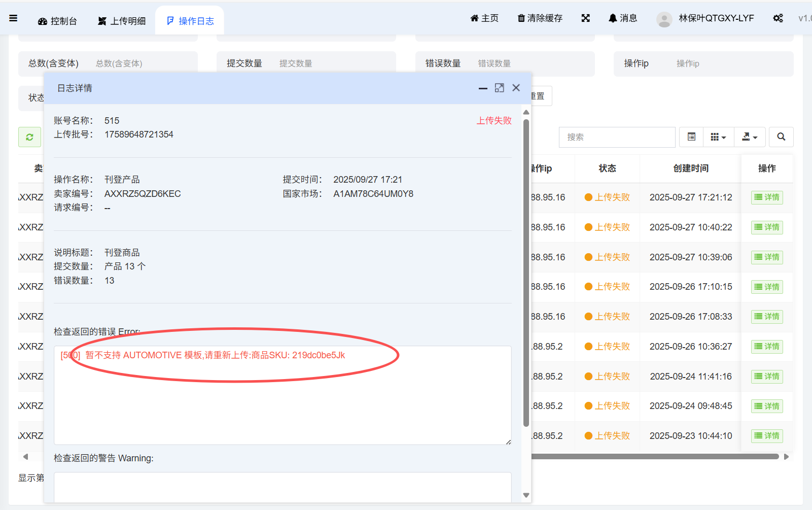Minimize the 日志详情 dialog

coord(483,88)
